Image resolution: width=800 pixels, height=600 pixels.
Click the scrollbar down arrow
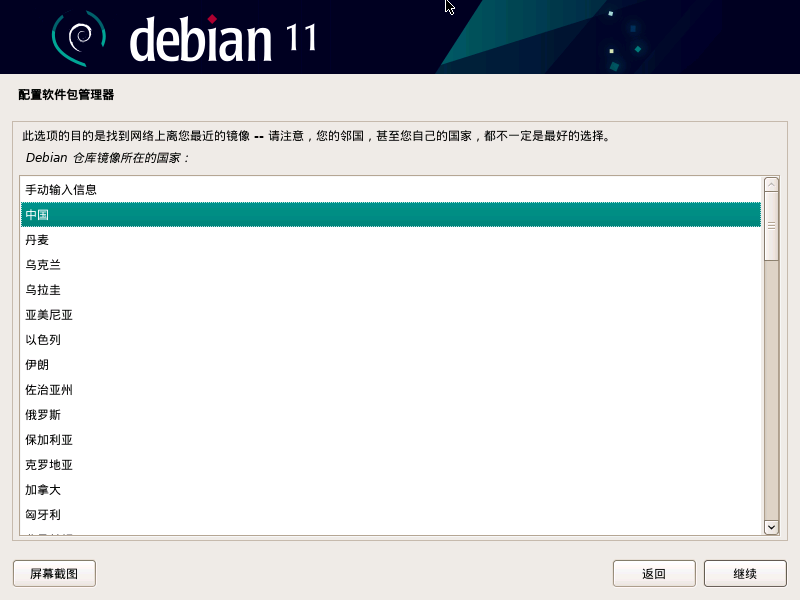tap(771, 527)
